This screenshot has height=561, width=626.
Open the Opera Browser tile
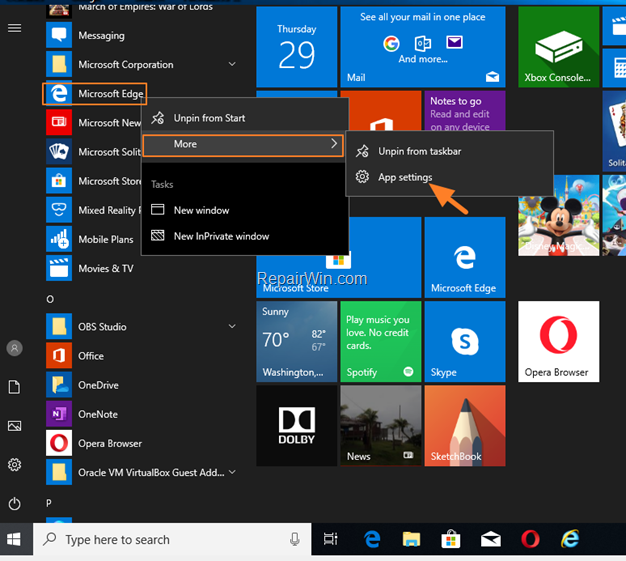point(559,342)
